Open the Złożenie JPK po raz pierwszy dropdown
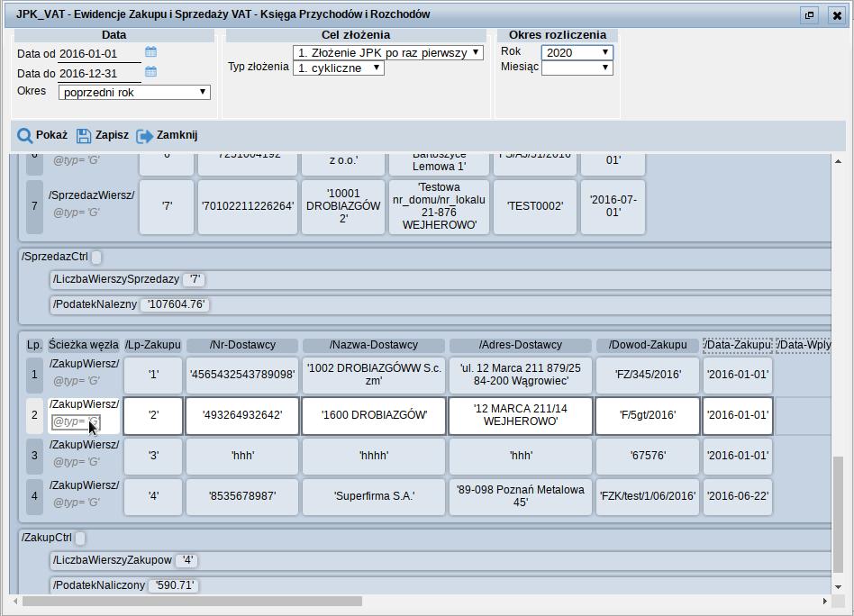Screen dimensions: 854x616 [x=388, y=53]
